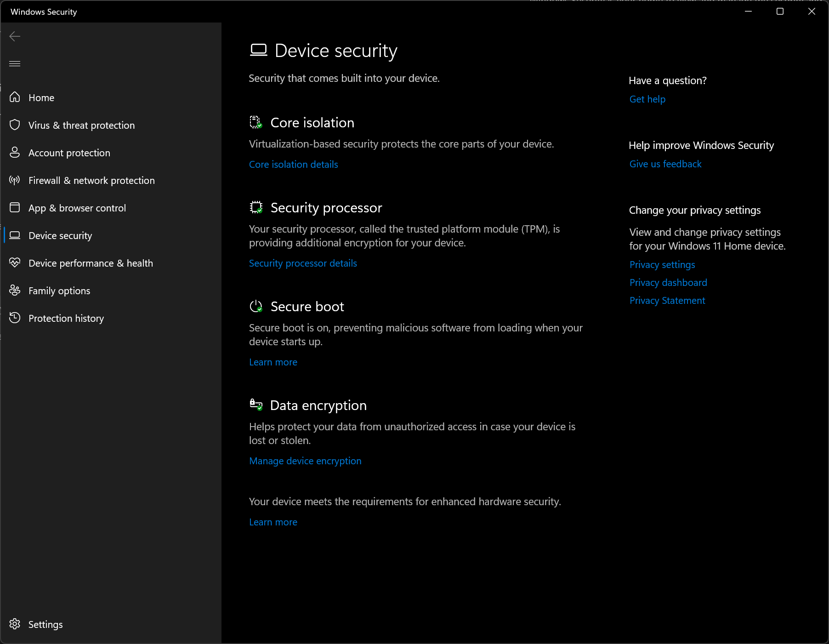Select Device performance & health label
The height and width of the screenshot is (644, 829).
click(91, 263)
